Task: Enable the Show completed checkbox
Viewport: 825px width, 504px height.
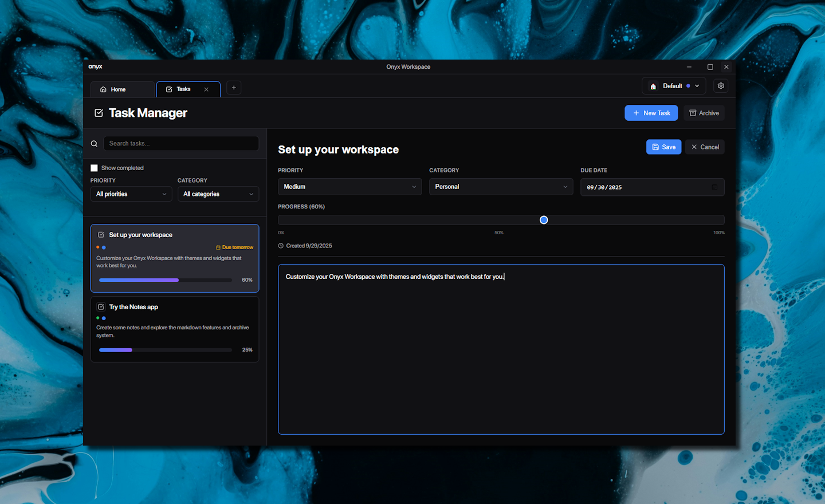Action: pos(94,168)
